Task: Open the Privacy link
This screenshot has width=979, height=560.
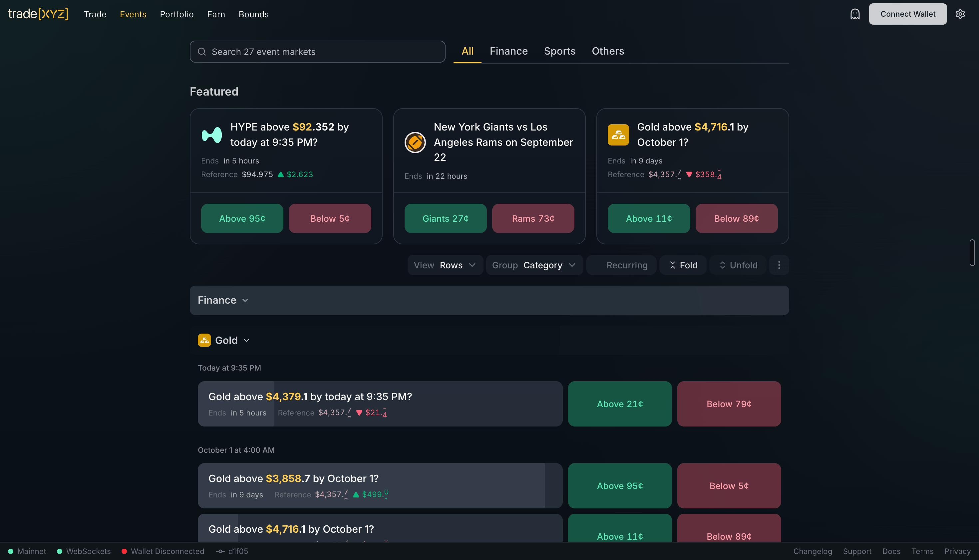Action: point(957,551)
